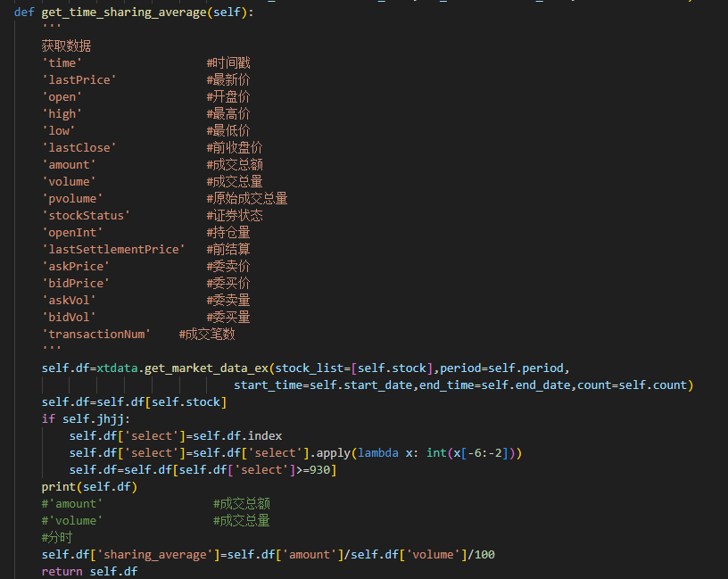
Task: Click the 'transactionNum' docstring entry
Action: coord(138,334)
